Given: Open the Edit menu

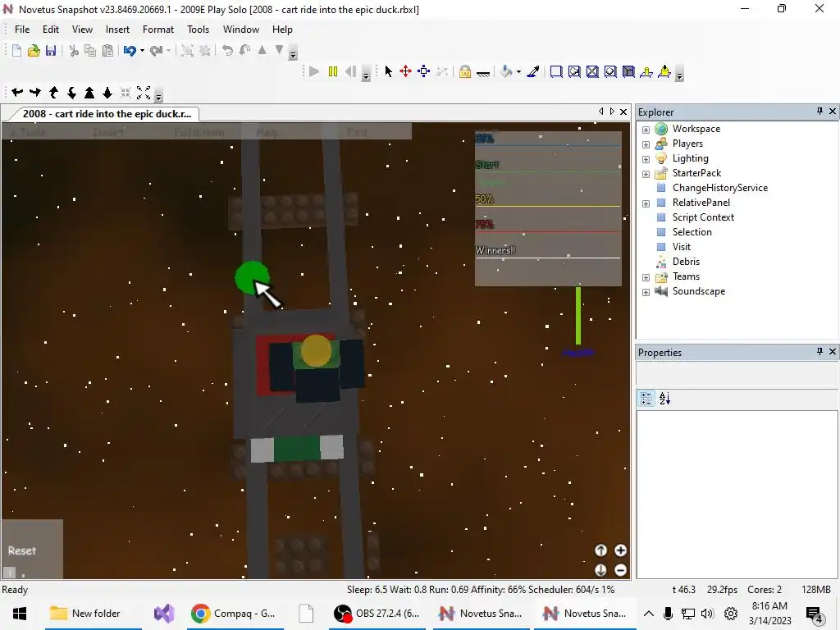Looking at the screenshot, I should [51, 30].
